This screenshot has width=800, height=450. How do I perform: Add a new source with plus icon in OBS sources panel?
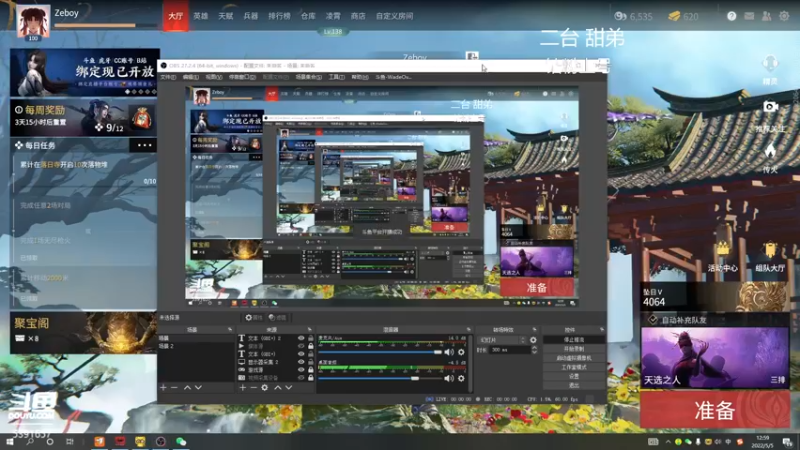pyautogui.click(x=242, y=388)
